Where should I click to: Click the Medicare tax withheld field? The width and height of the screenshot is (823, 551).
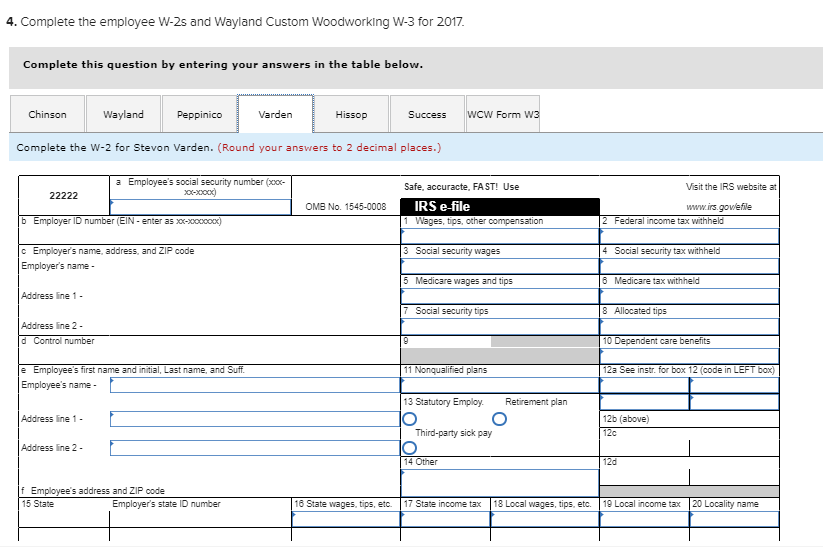(689, 296)
